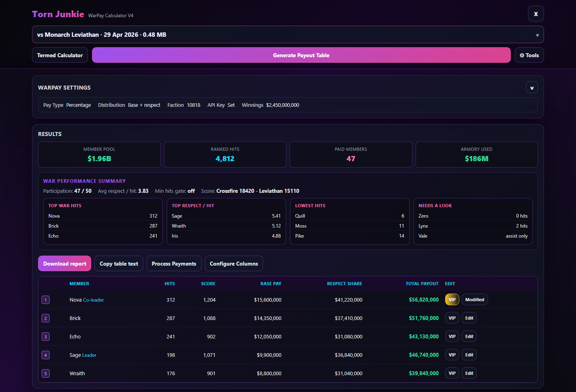Click the Member Pool $1.96B card
The width and height of the screenshot is (576, 392).
tap(99, 154)
